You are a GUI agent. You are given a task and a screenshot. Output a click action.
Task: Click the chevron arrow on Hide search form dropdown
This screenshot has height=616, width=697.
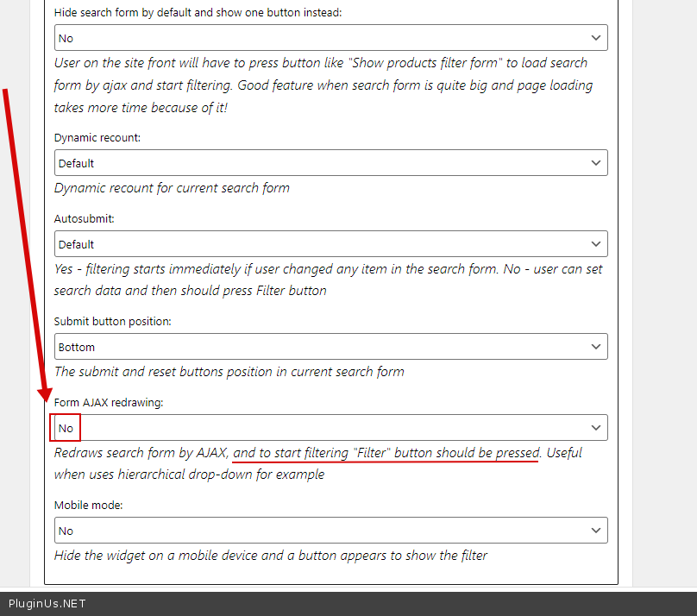(595, 38)
